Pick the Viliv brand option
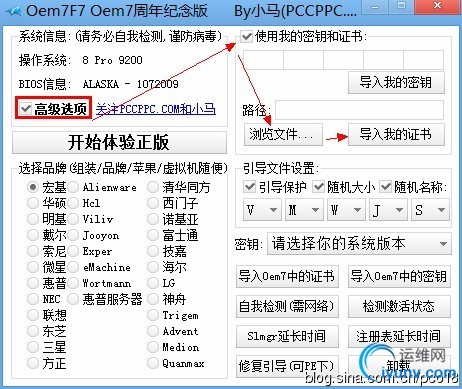 coord(73,219)
